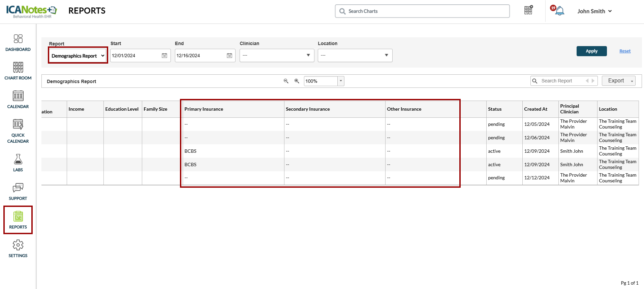Open the End date calendar picker

coord(229,56)
